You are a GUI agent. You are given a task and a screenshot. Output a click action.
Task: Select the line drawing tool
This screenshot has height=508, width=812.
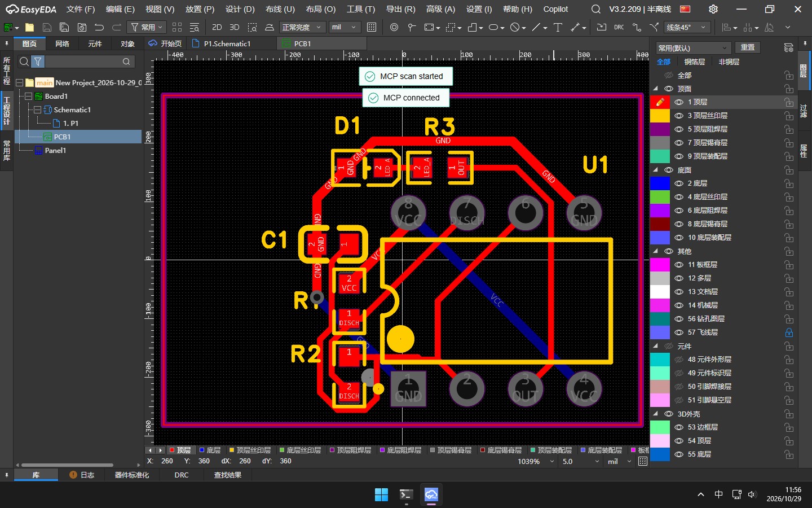(x=536, y=27)
